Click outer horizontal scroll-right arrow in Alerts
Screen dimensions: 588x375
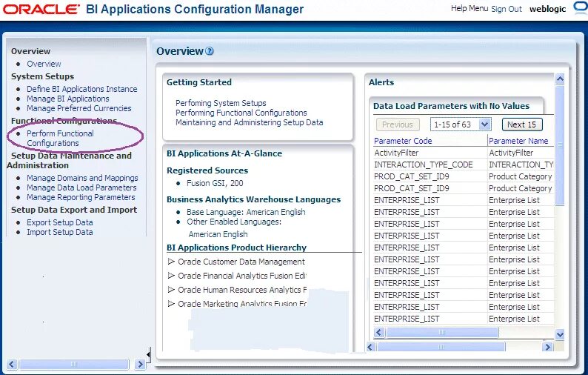547,347
